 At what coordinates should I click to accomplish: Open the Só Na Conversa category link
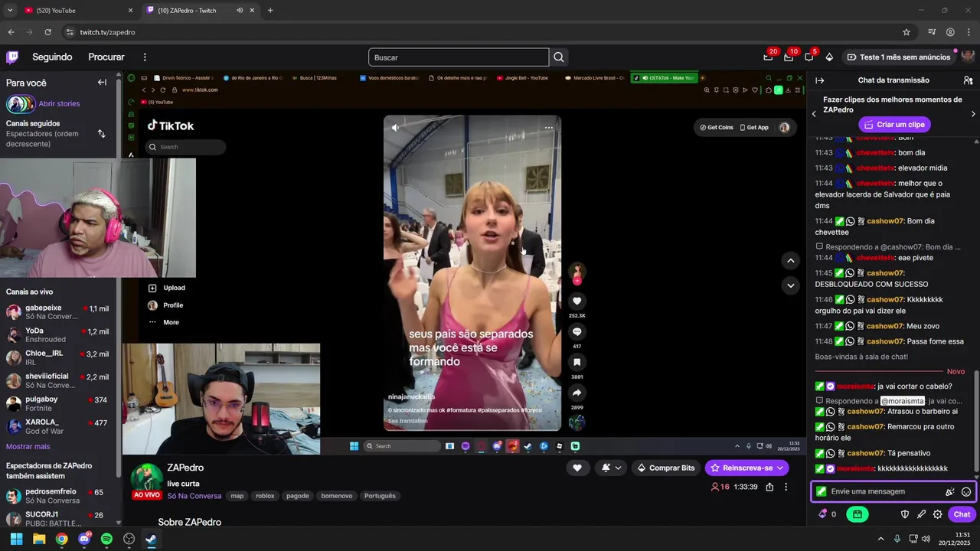tap(194, 496)
